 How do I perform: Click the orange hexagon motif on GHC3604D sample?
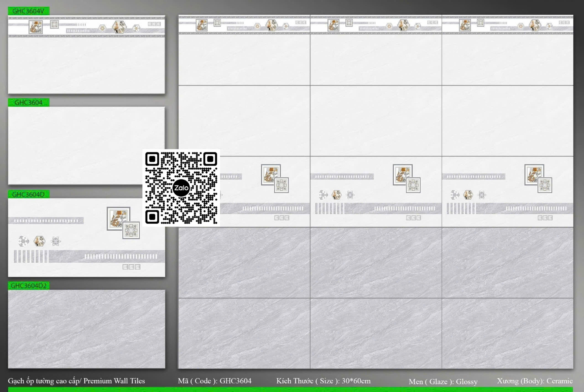click(39, 241)
